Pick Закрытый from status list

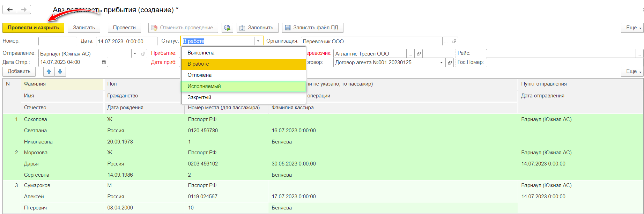point(199,97)
